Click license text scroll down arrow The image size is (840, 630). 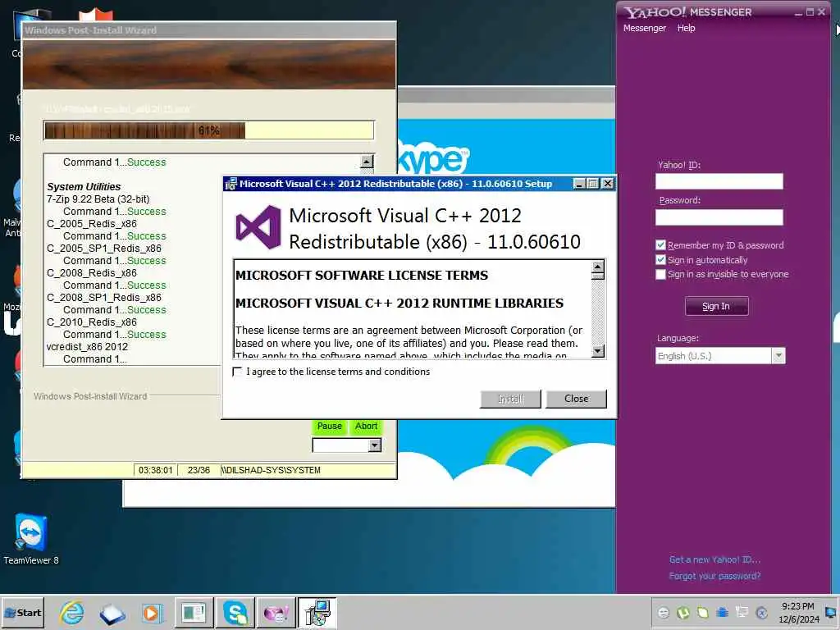tap(598, 351)
